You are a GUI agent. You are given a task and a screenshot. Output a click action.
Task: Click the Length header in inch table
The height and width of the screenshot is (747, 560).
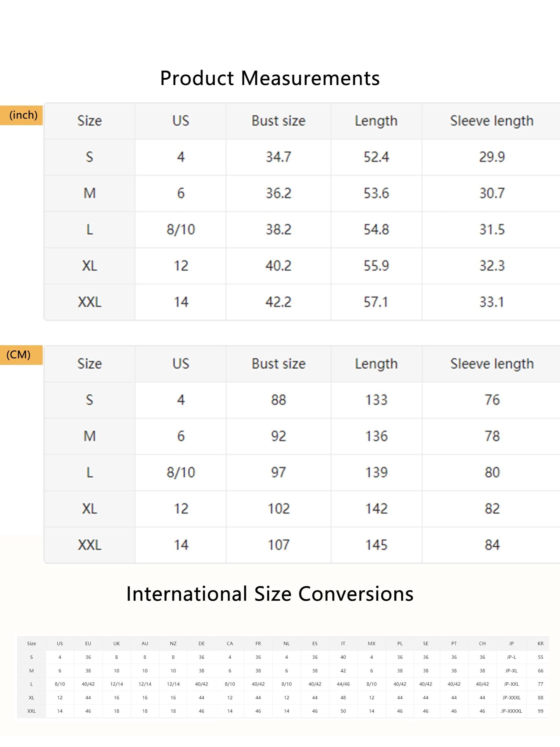376,121
